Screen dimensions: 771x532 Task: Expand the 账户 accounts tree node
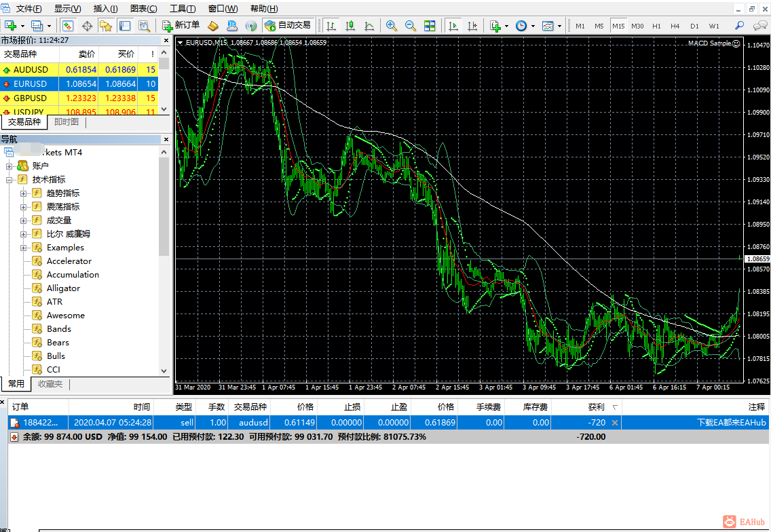point(10,166)
